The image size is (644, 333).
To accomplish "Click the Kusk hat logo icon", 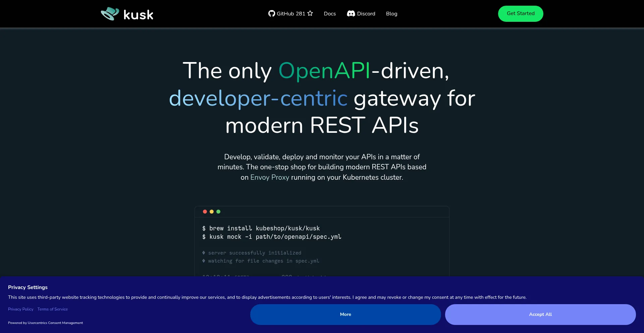I will click(x=110, y=14).
